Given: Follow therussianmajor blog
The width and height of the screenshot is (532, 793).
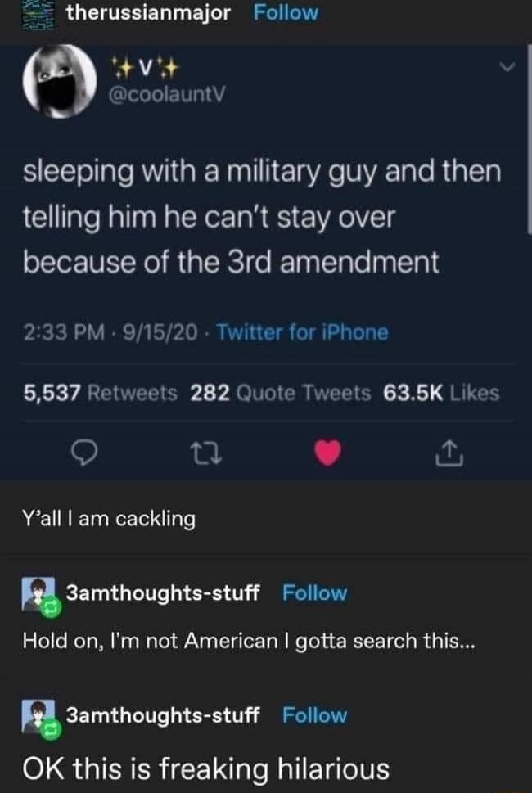Looking at the screenshot, I should pyautogui.click(x=286, y=12).
